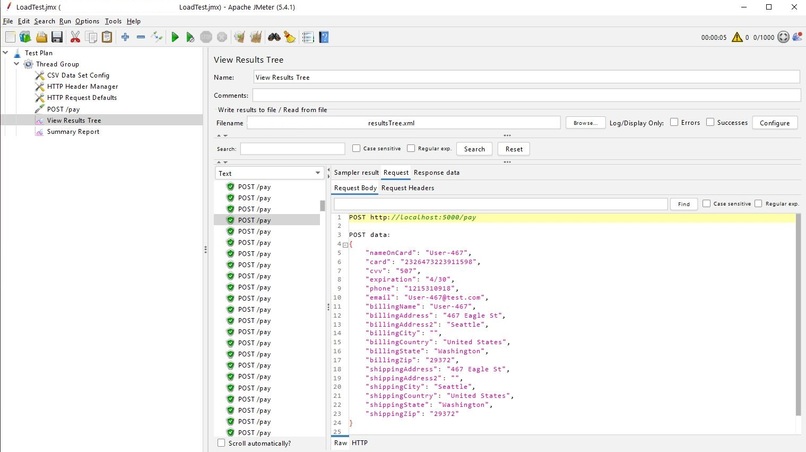Open the Function Helper dialog icon

(307, 37)
